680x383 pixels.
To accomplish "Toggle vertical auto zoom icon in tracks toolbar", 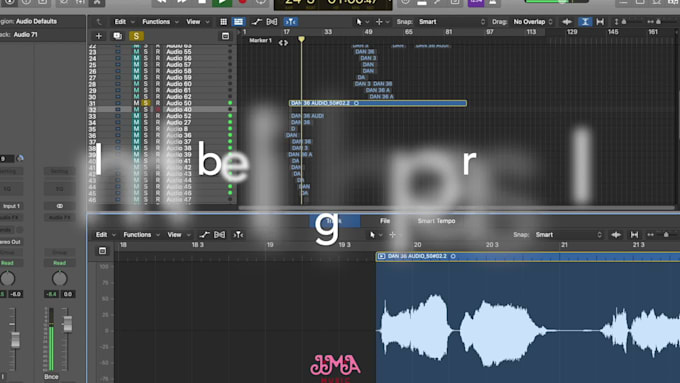I will 585,22.
